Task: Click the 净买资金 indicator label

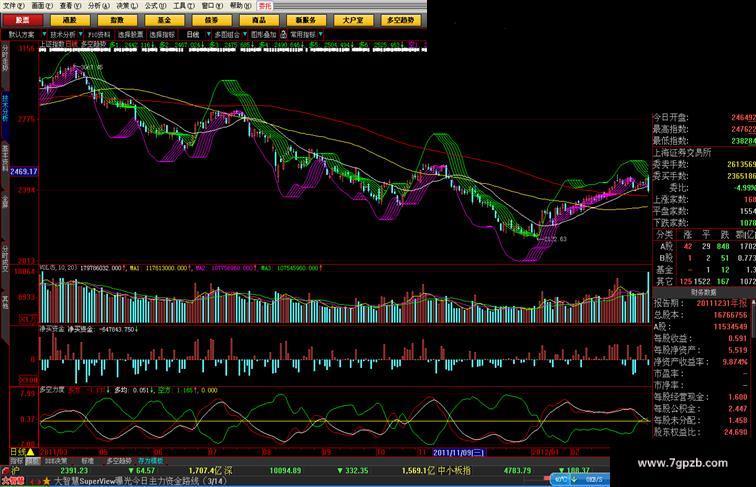Action: [x=52, y=329]
